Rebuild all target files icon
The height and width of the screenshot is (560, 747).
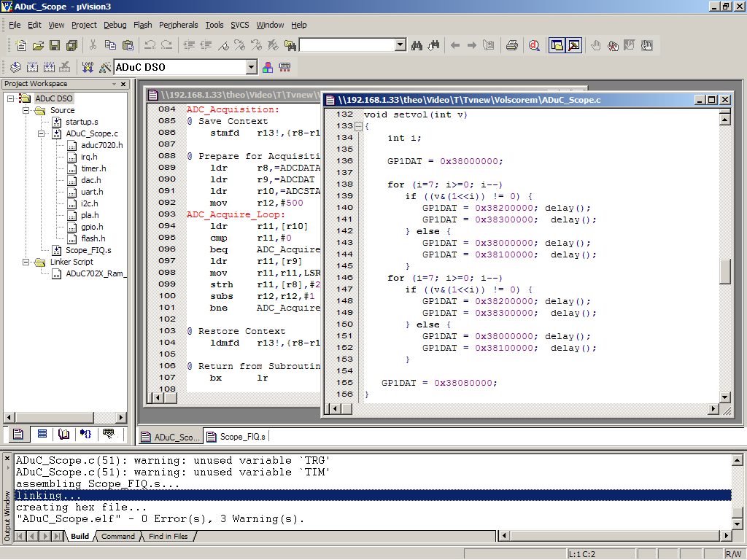(x=49, y=67)
